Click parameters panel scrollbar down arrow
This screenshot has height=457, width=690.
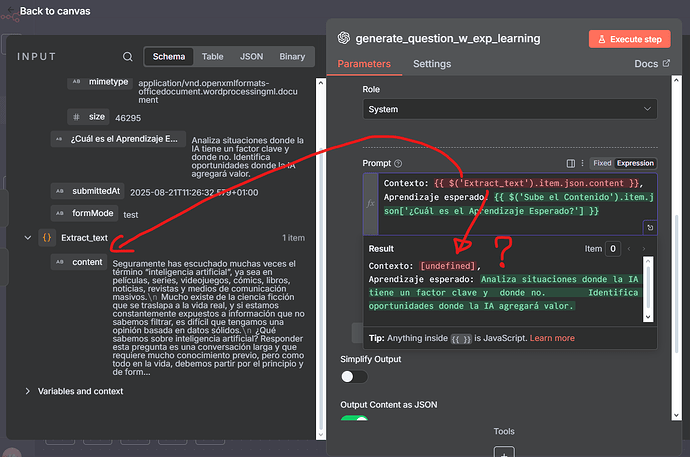[x=676, y=415]
